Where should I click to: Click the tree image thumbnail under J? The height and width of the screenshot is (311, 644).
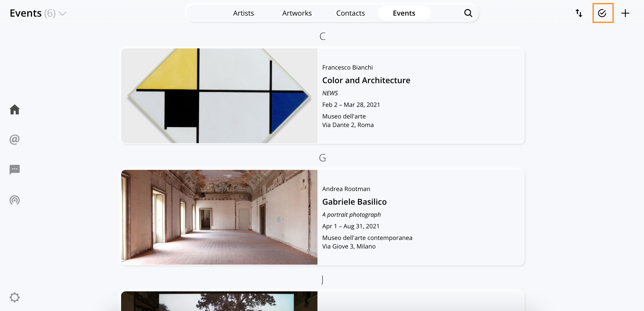click(219, 301)
